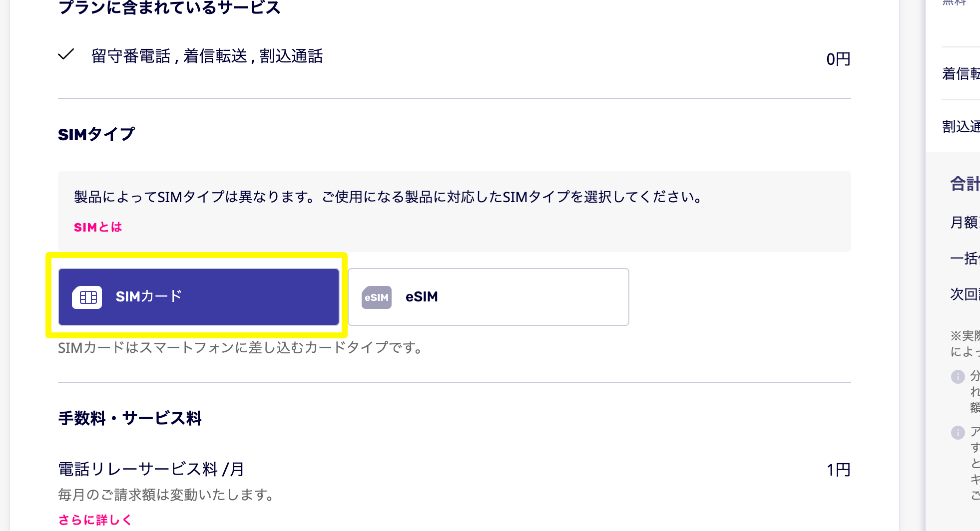
Task: Click the 留守番電話, 着信転送, 割込通話 row
Action: tap(455, 57)
